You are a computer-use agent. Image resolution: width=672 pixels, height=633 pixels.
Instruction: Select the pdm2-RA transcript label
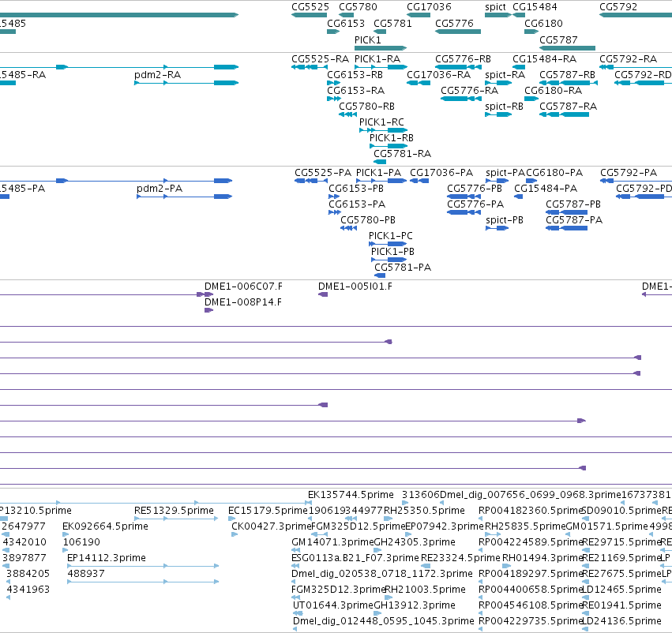point(157,74)
